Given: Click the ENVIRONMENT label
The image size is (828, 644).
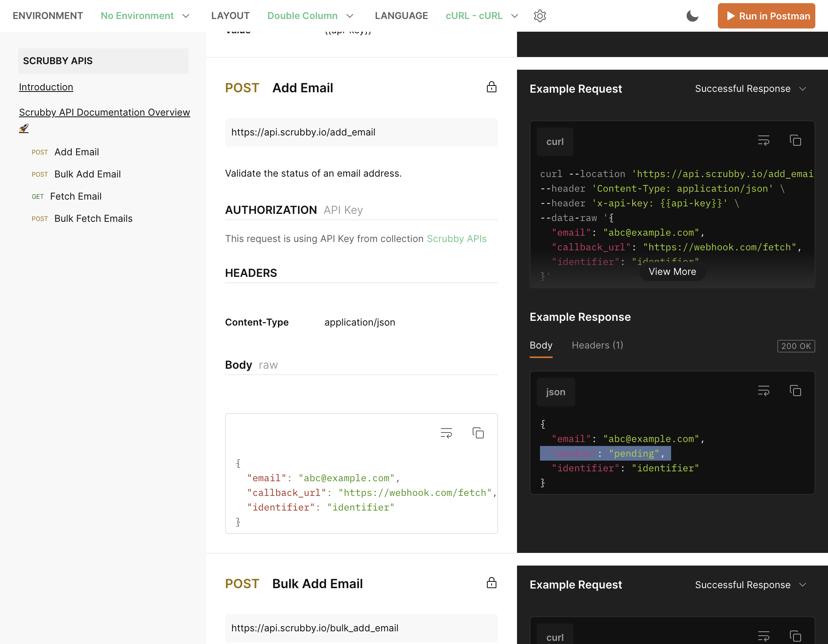Looking at the screenshot, I should pos(48,16).
